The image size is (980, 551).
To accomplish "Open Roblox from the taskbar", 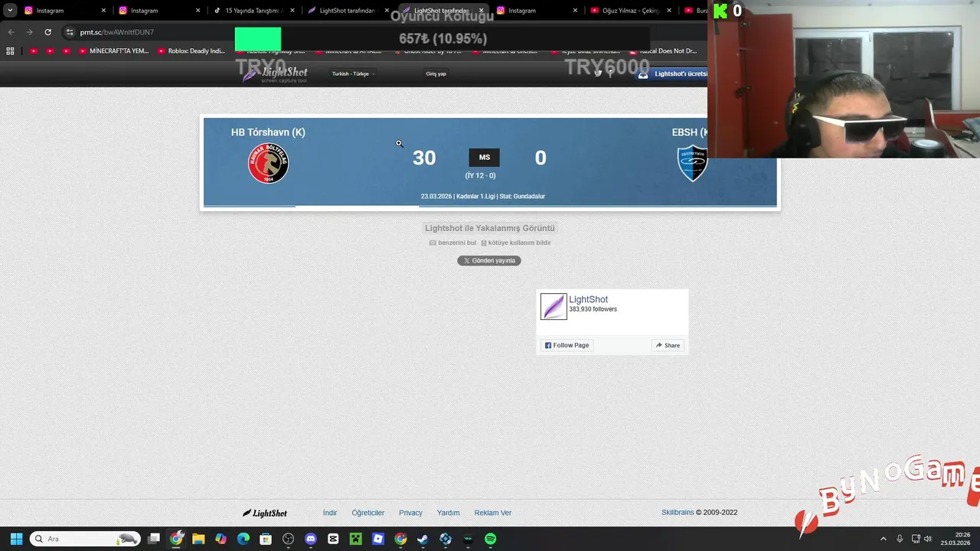I will pyautogui.click(x=378, y=539).
